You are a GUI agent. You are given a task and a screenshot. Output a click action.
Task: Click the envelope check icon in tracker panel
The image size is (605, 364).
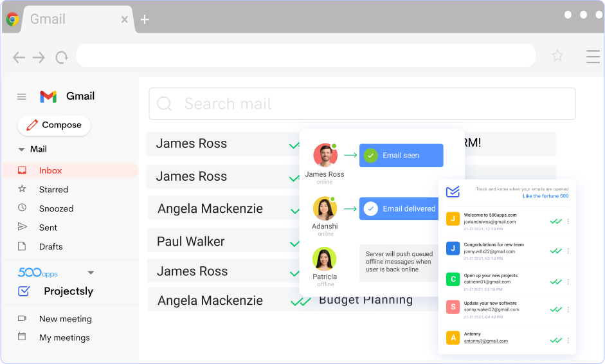453,192
